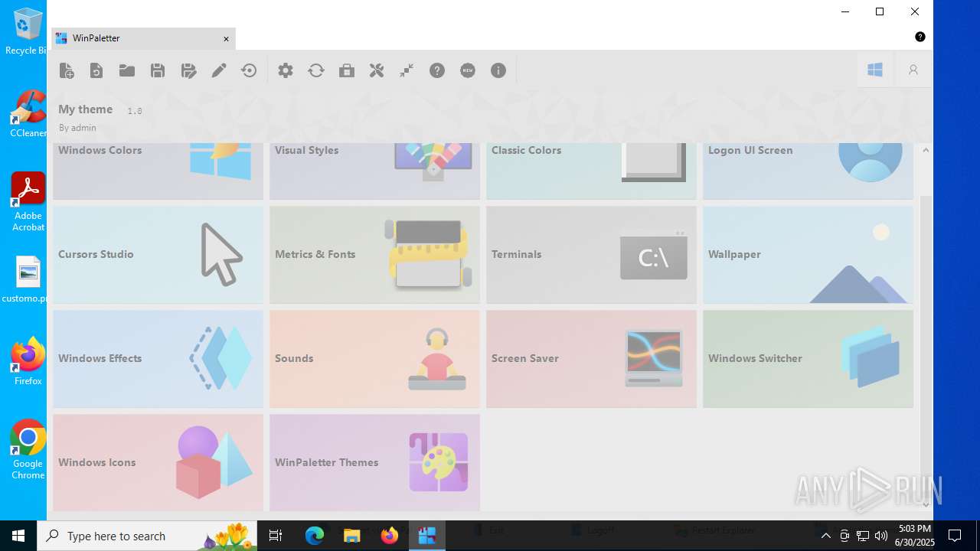Open Task View in the taskbar
The width and height of the screenshot is (980, 551).
pos(276,536)
